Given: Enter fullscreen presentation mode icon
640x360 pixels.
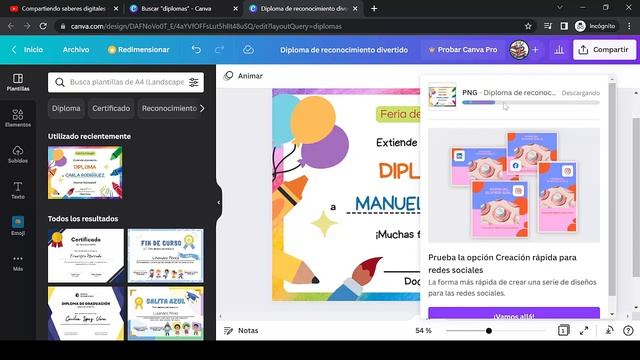Looking at the screenshot, I should (584, 331).
